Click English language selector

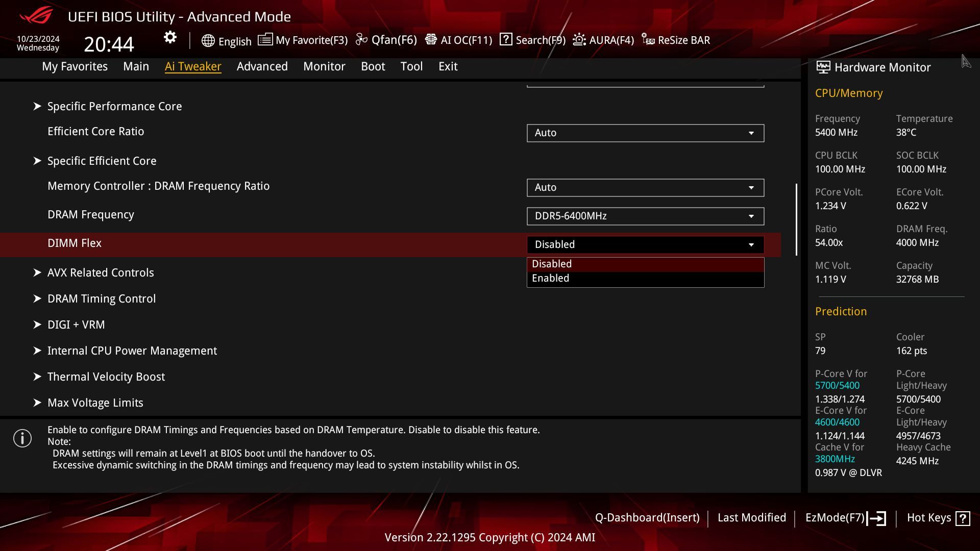coord(235,41)
